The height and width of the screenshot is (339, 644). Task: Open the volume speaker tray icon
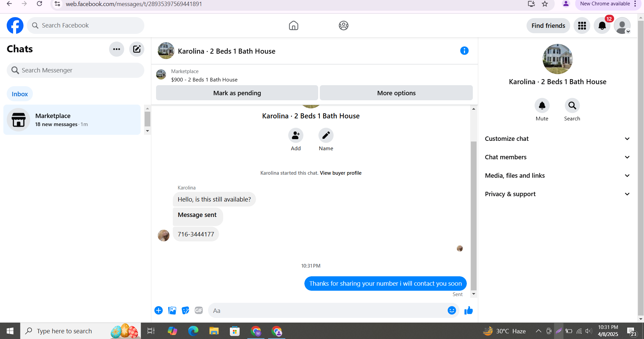coord(588,331)
